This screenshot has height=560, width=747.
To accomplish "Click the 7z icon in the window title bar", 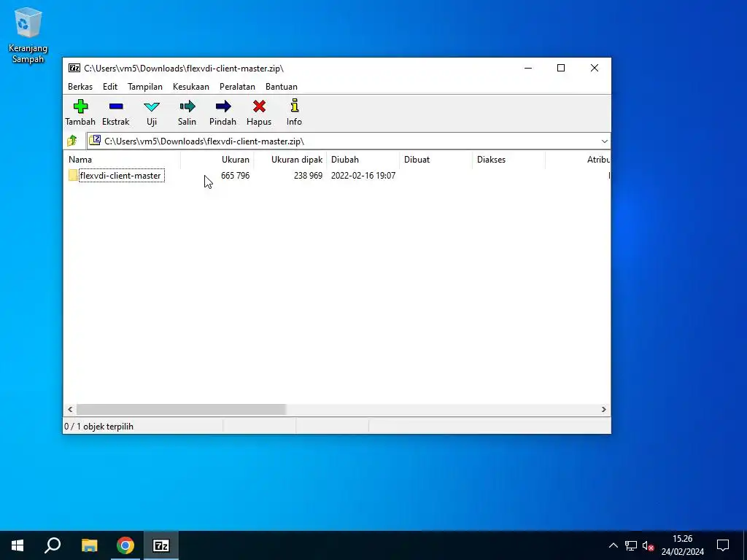I will coord(74,68).
